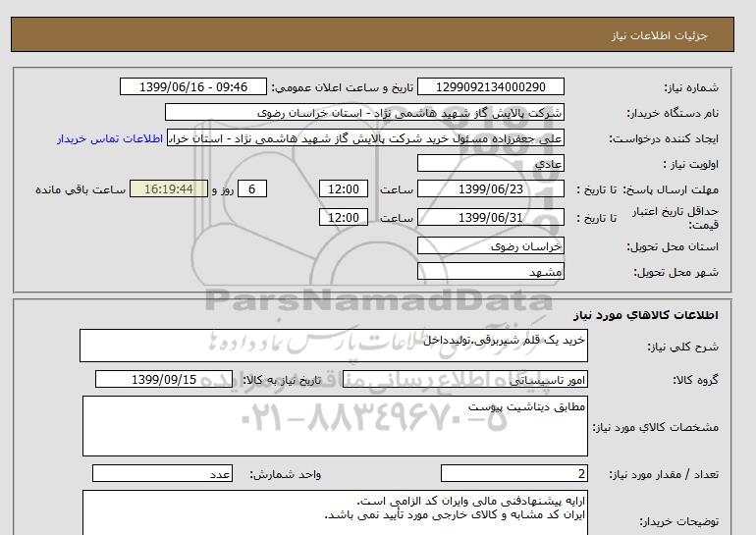Click the delivery city field مشهد
Viewport: 756px width, 535px height.
pos(490,271)
